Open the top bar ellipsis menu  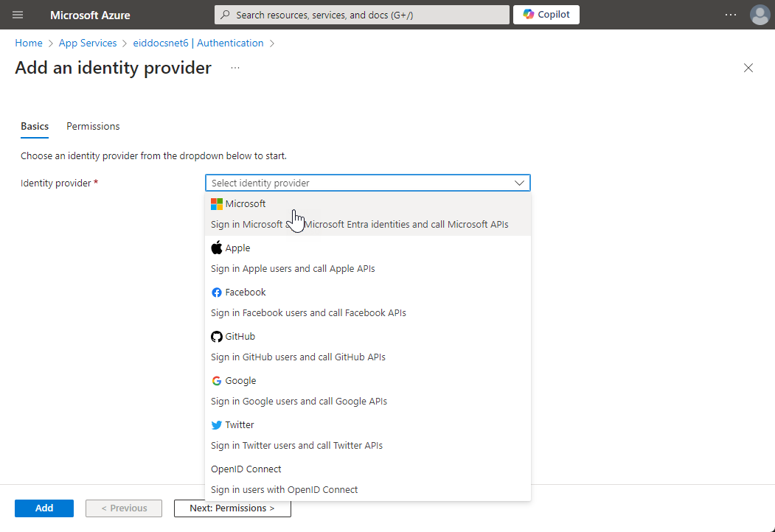coord(730,15)
